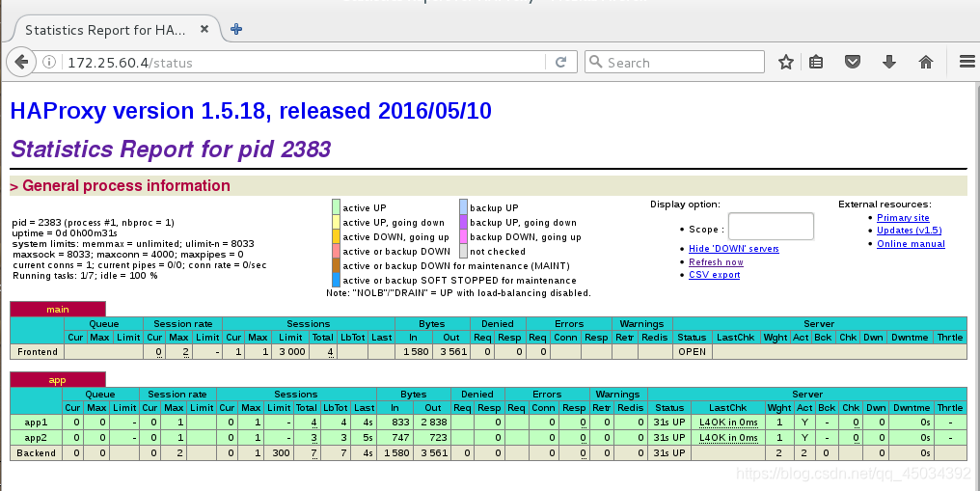The height and width of the screenshot is (491, 980).
Task: Click app2 bytes in value 747
Action: (395, 437)
